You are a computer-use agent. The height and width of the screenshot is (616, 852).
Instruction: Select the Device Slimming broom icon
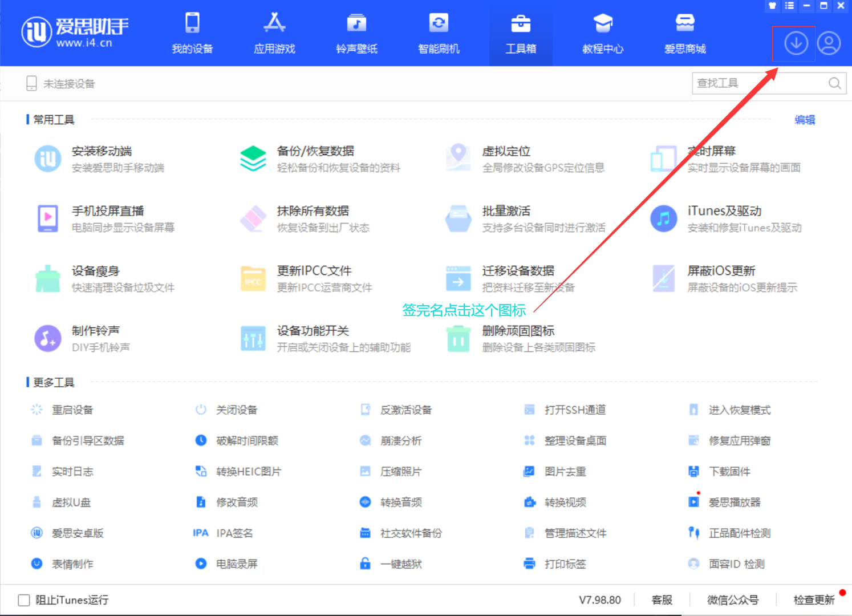tap(48, 278)
